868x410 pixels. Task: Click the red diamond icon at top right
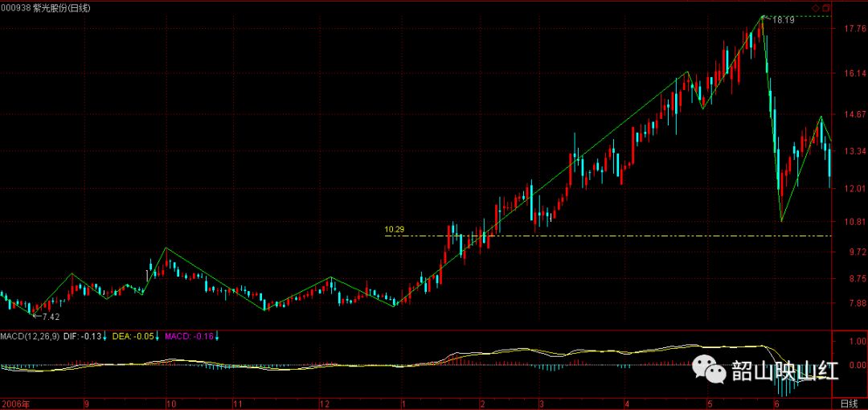point(816,8)
